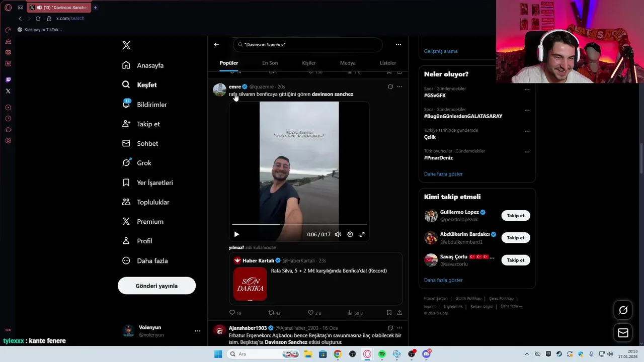Like emre's post

314,313
